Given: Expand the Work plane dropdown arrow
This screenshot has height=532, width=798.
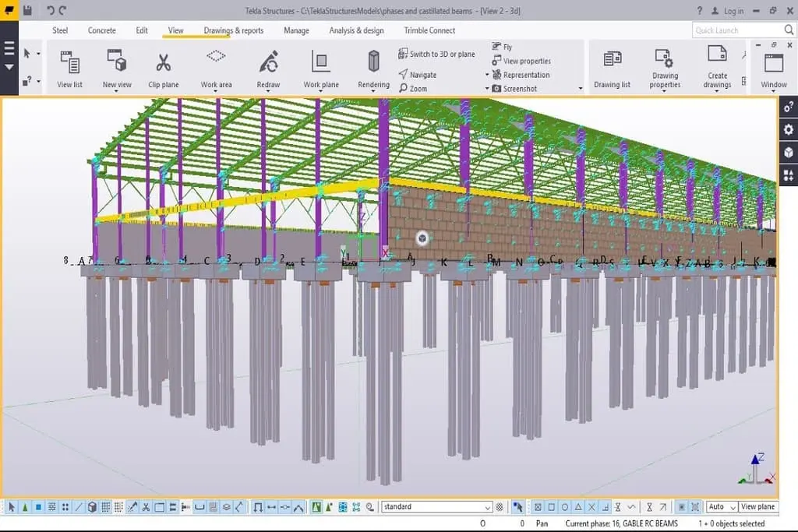Looking at the screenshot, I should 320,92.
